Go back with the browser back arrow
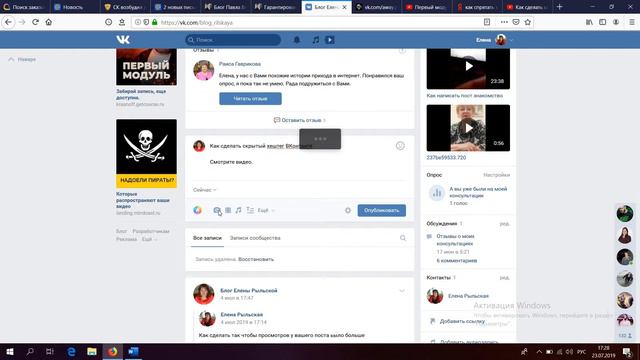This screenshot has width=640, height=360. 9,22
